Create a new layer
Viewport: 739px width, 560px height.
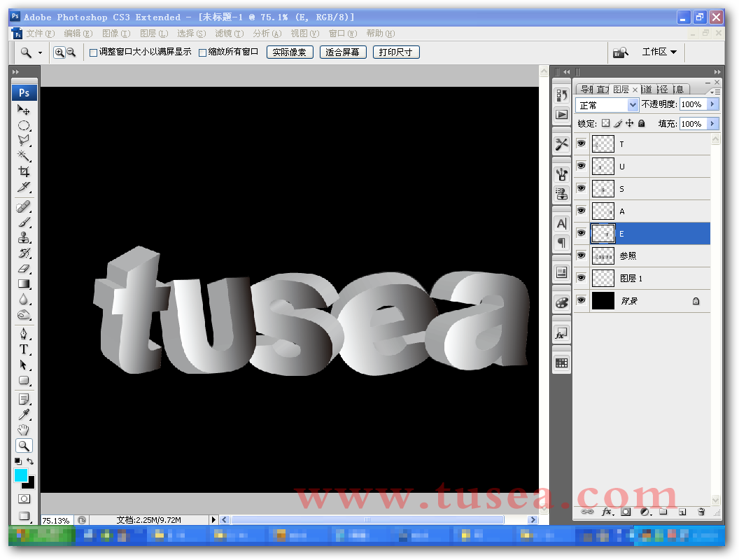click(x=682, y=512)
